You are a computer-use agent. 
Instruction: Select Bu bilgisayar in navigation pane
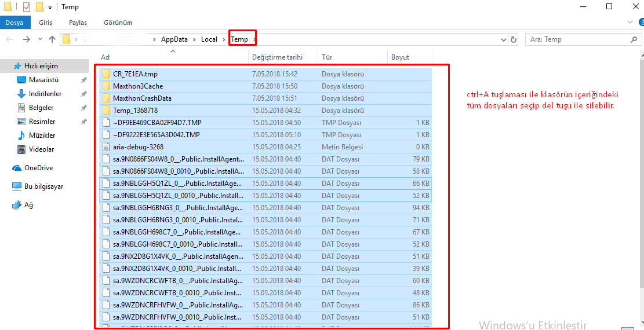pyautogui.click(x=45, y=186)
